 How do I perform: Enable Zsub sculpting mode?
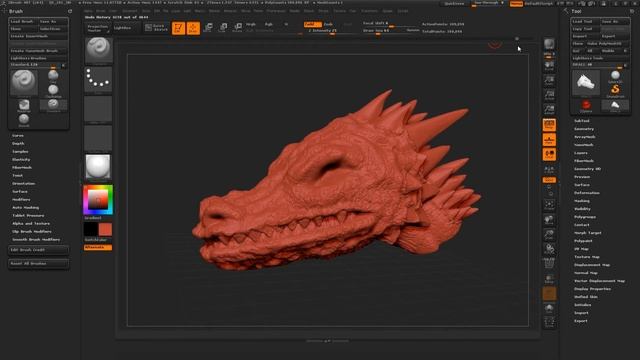click(328, 24)
